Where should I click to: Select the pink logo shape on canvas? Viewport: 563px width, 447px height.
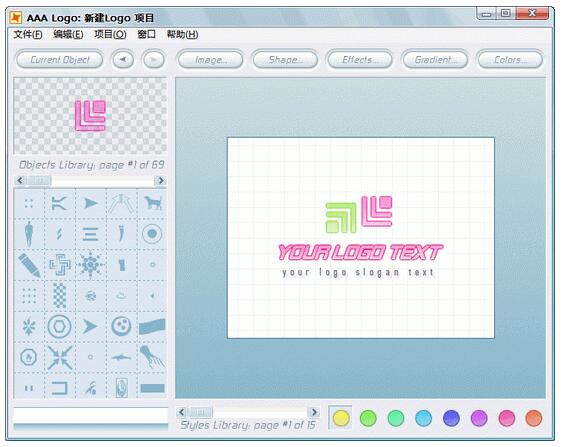tap(377, 211)
